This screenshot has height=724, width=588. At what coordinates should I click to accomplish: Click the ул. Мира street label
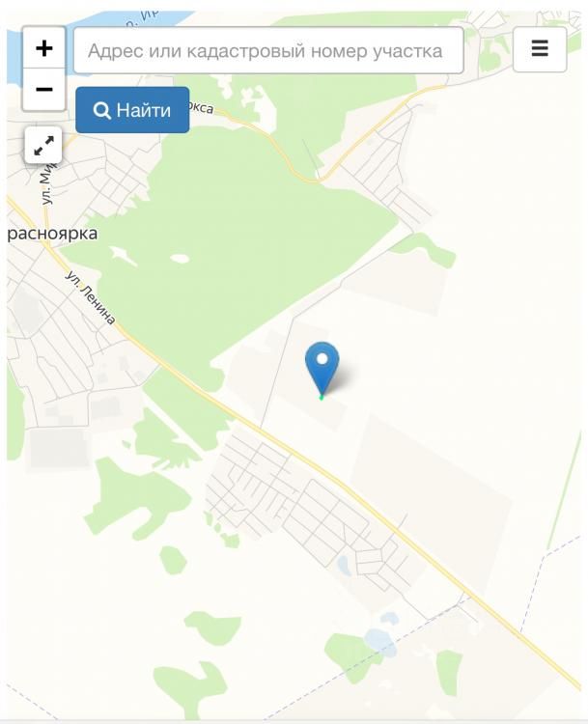[x=47, y=184]
